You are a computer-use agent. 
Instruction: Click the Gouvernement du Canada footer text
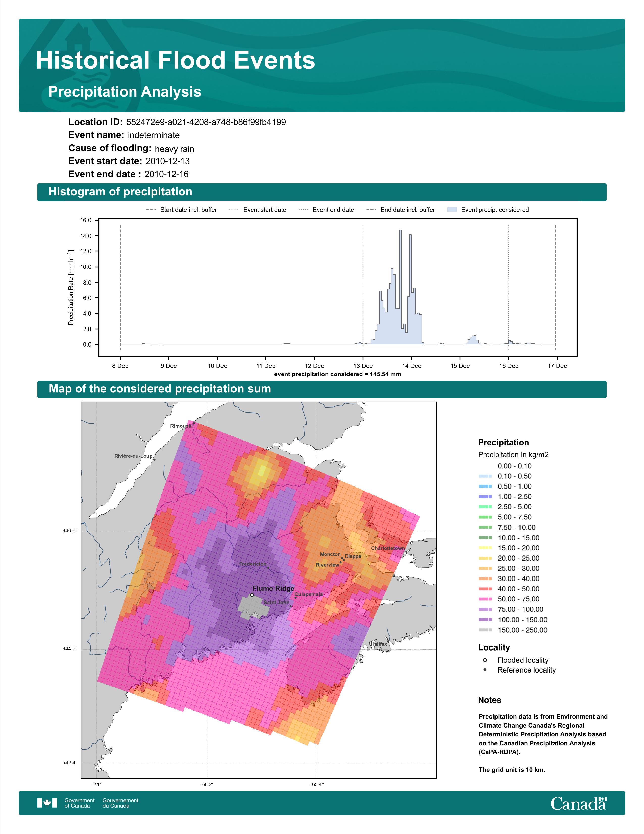pyautogui.click(x=120, y=803)
